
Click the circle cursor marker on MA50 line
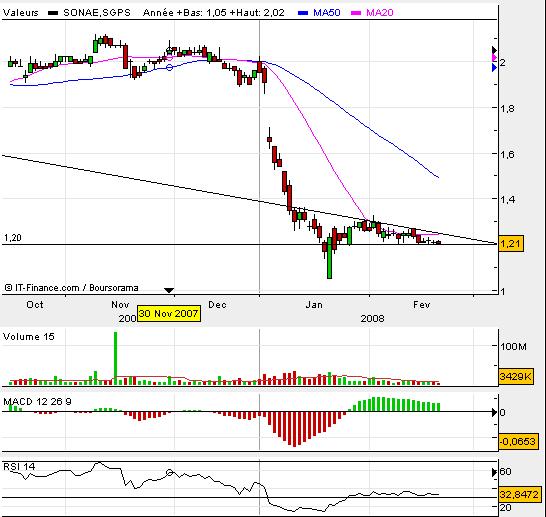pos(169,68)
